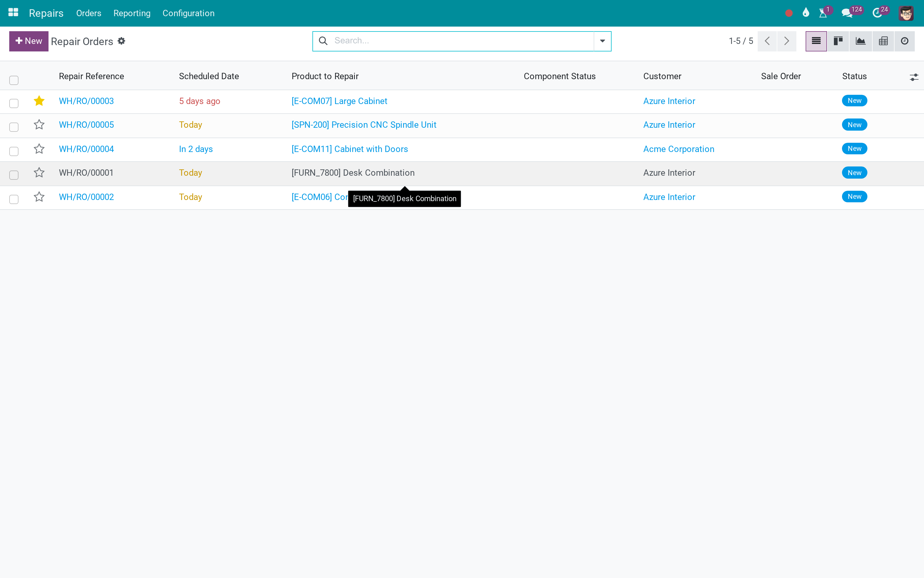Switch to activity view
The width and height of the screenshot is (924, 578).
905,41
